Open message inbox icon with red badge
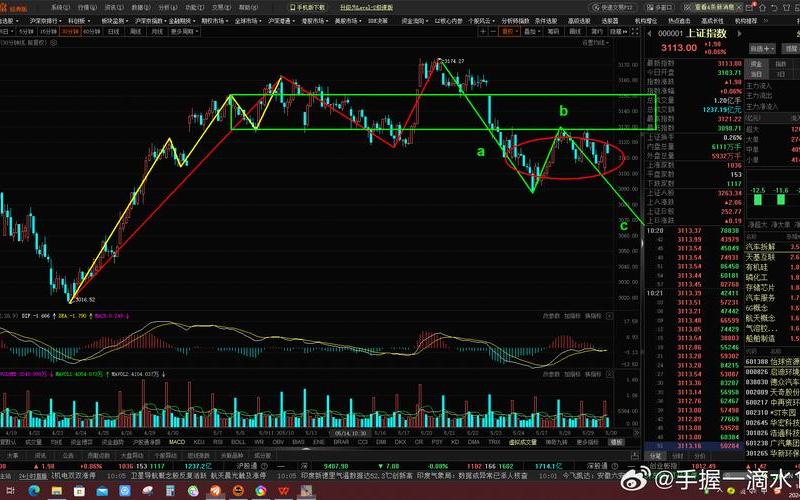The height and width of the screenshot is (500, 800). [750, 7]
